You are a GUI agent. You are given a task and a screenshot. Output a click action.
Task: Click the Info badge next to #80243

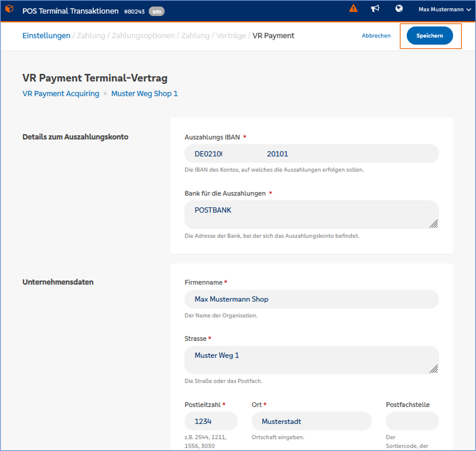(156, 12)
